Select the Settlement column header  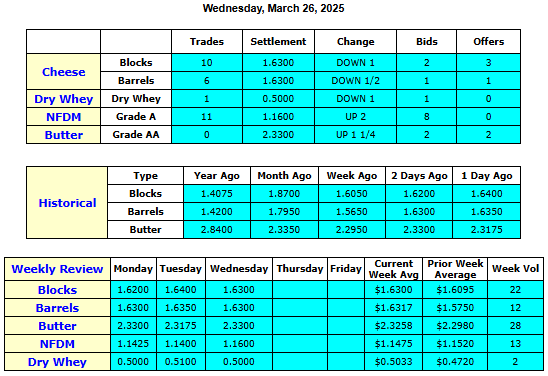278,42
